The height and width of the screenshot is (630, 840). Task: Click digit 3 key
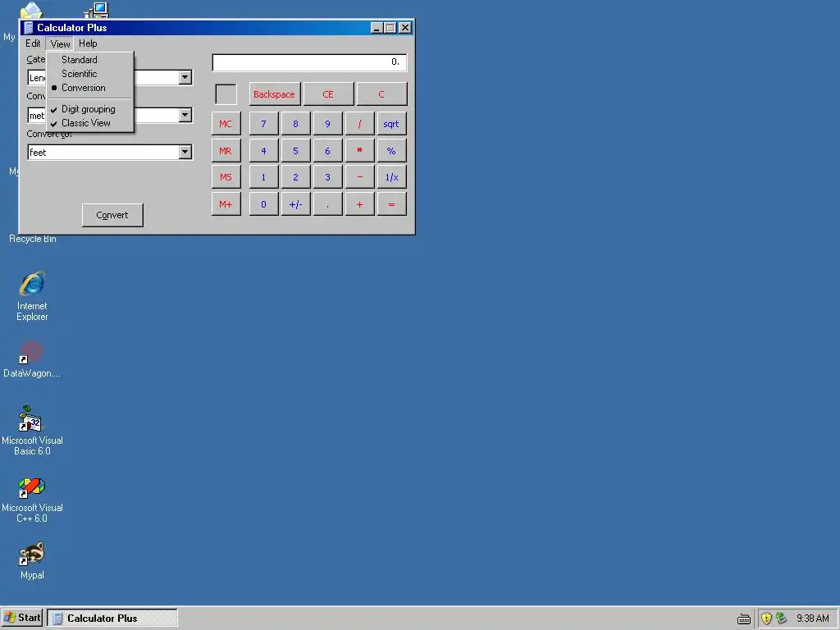pyautogui.click(x=328, y=177)
